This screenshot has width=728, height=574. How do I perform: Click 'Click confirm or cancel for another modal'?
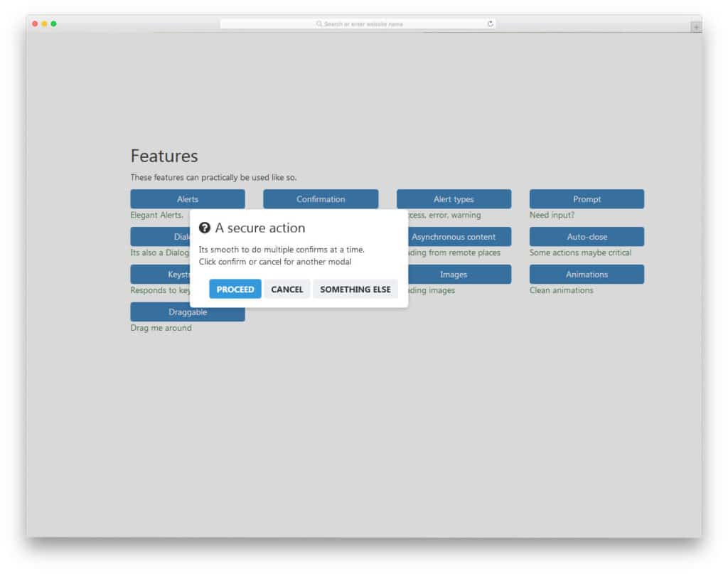click(275, 262)
